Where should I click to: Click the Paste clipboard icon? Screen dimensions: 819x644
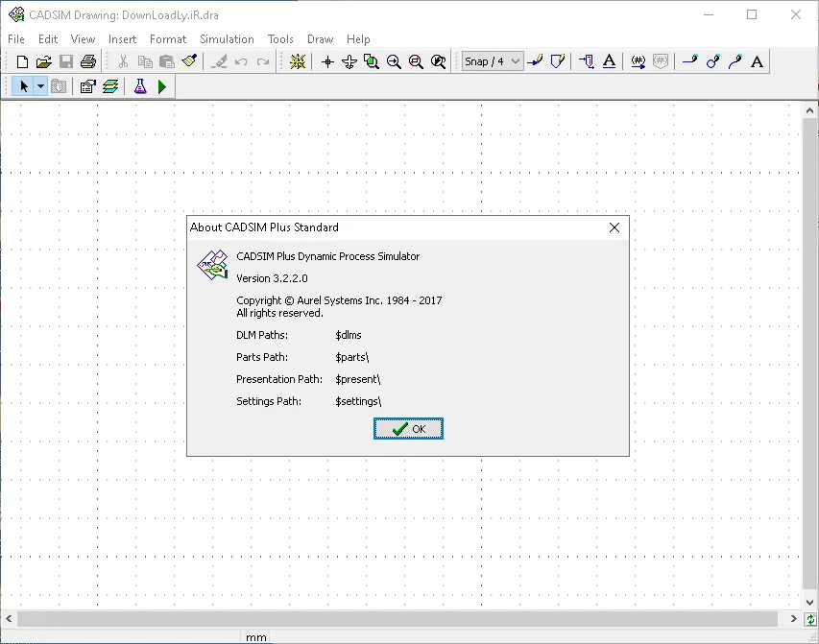pos(167,61)
